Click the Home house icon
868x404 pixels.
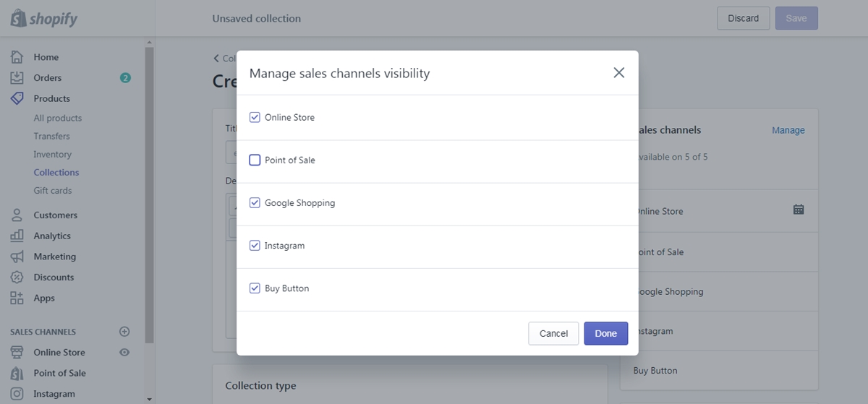[x=17, y=57]
